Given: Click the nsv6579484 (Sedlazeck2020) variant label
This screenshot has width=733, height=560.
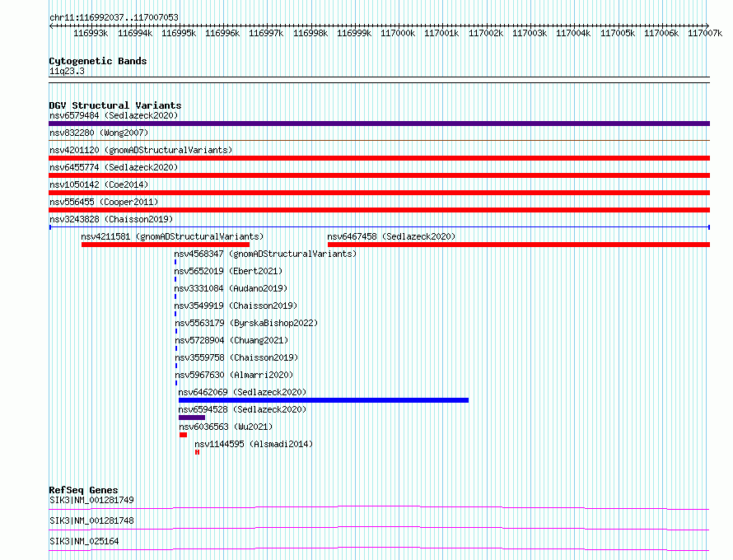Looking at the screenshot, I should tap(114, 115).
